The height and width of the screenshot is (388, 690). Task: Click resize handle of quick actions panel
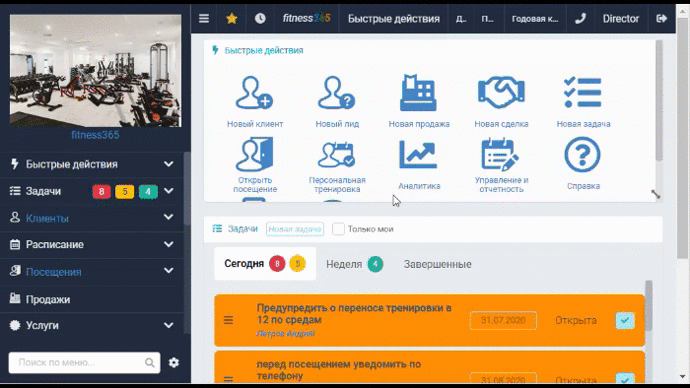tap(655, 194)
